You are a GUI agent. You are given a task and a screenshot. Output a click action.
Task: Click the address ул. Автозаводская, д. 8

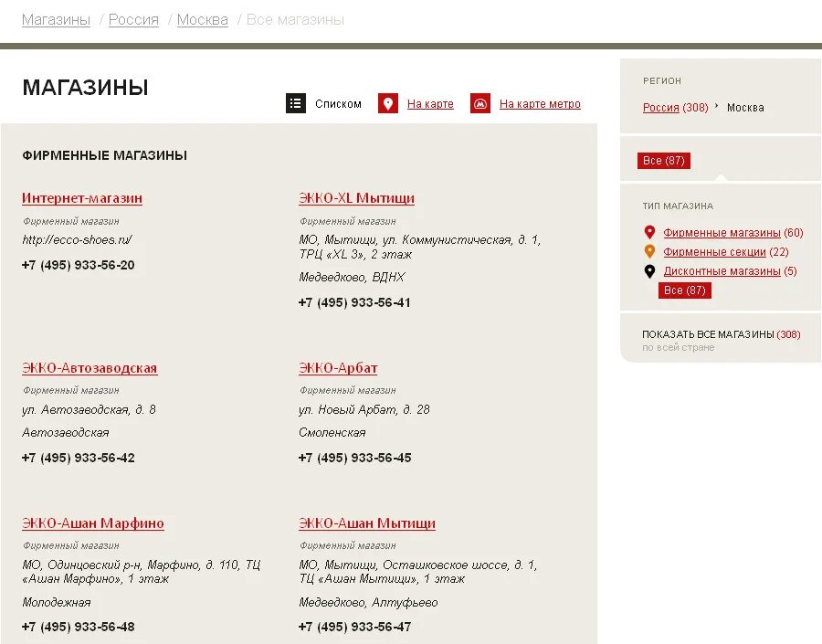click(90, 409)
